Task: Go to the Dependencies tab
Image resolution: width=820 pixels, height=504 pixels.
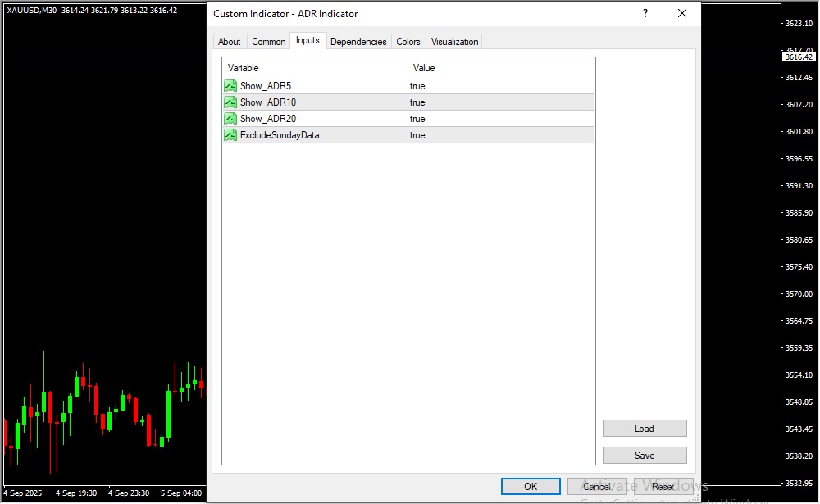Action: tap(358, 42)
